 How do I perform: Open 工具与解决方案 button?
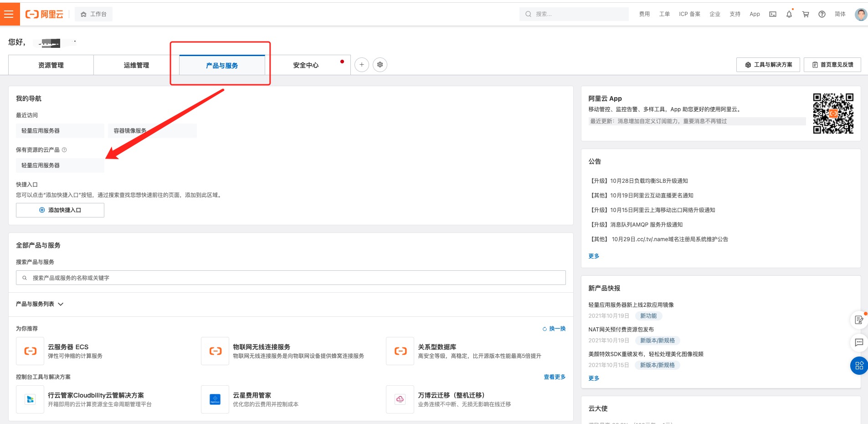coord(768,65)
